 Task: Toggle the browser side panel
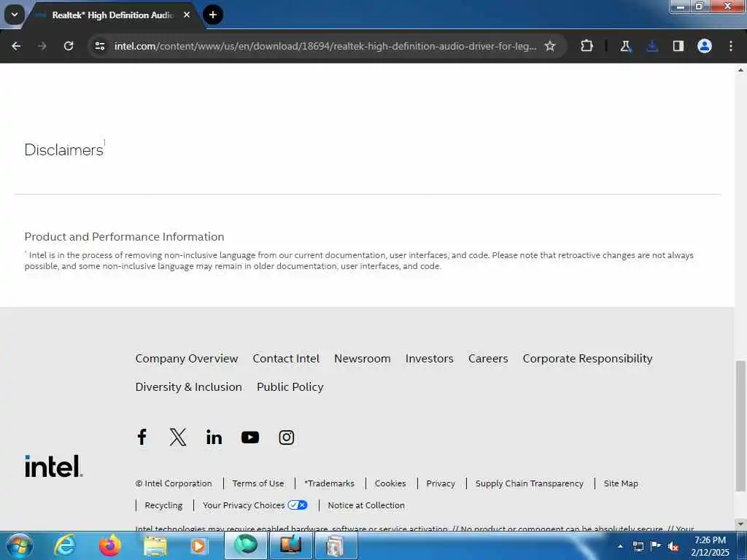click(x=678, y=46)
